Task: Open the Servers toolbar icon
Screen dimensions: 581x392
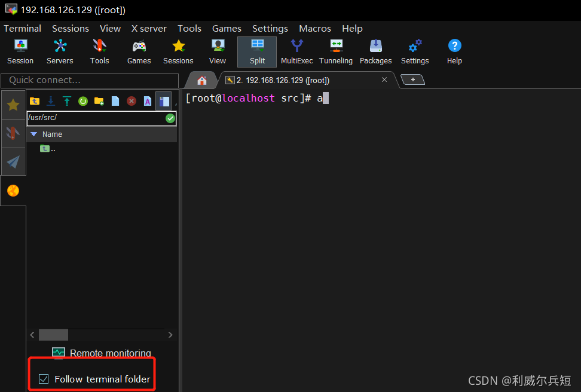Action: coord(60,52)
